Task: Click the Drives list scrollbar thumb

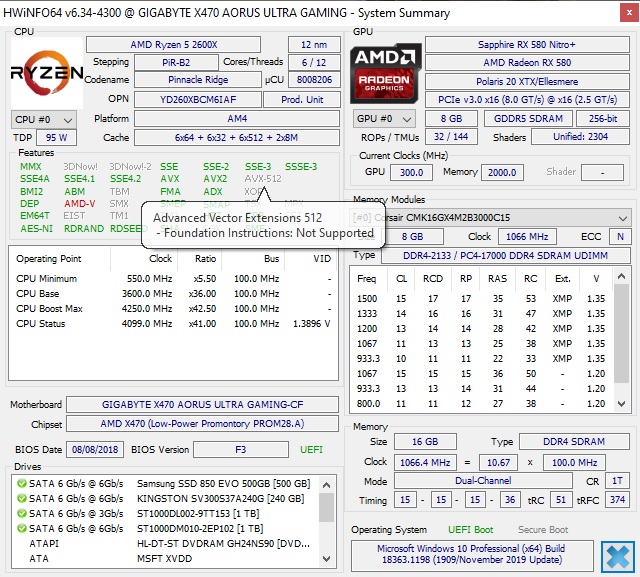Action: pyautogui.click(x=326, y=507)
